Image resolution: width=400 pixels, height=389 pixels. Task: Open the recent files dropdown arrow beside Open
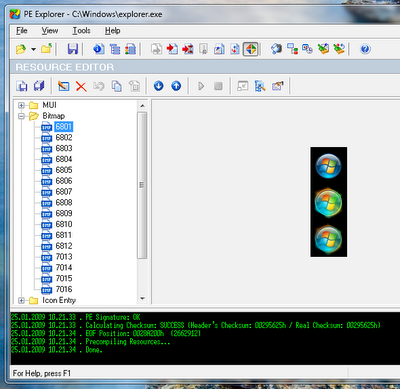point(33,49)
